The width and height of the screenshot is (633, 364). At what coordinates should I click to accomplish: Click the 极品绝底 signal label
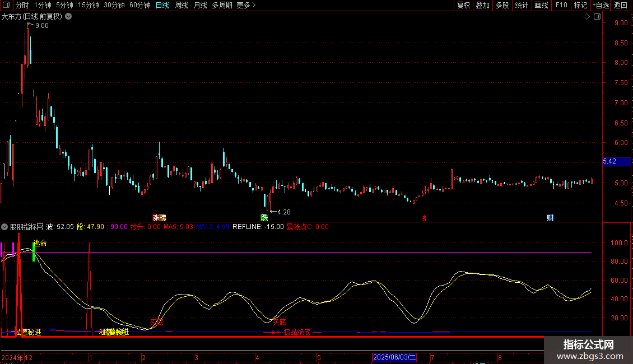click(x=297, y=333)
